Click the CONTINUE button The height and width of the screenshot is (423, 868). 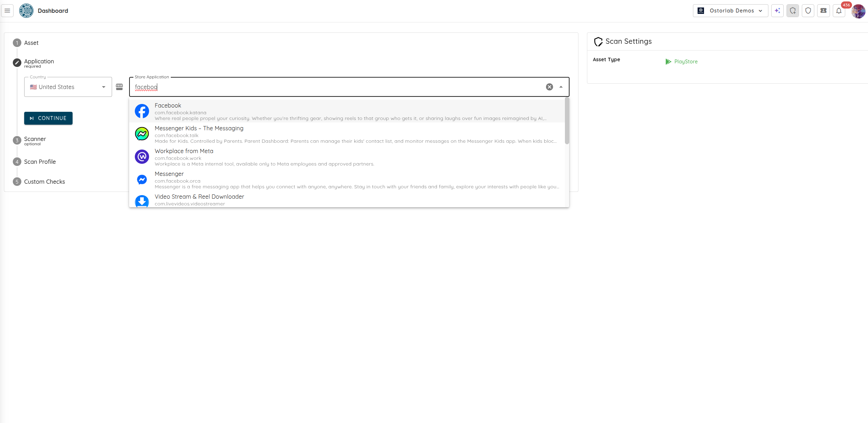(x=48, y=118)
